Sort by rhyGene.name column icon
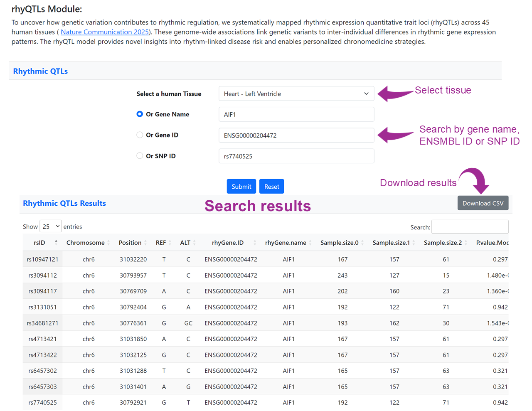532x411 pixels. click(x=310, y=243)
